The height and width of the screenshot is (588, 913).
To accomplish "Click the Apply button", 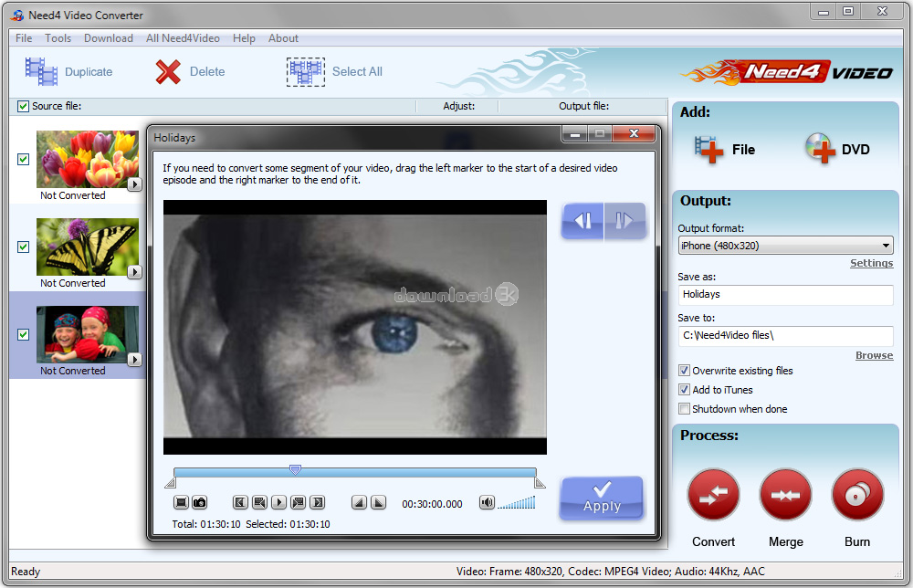I will coord(602,499).
